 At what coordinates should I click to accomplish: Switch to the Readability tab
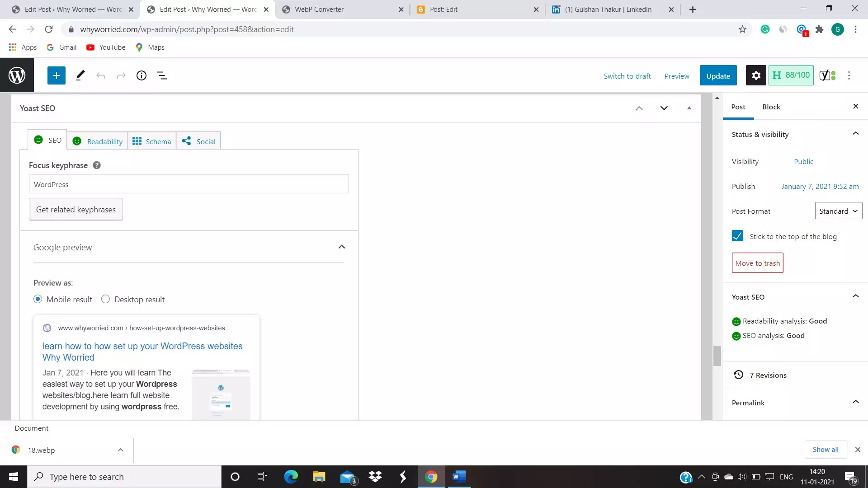pyautogui.click(x=98, y=141)
